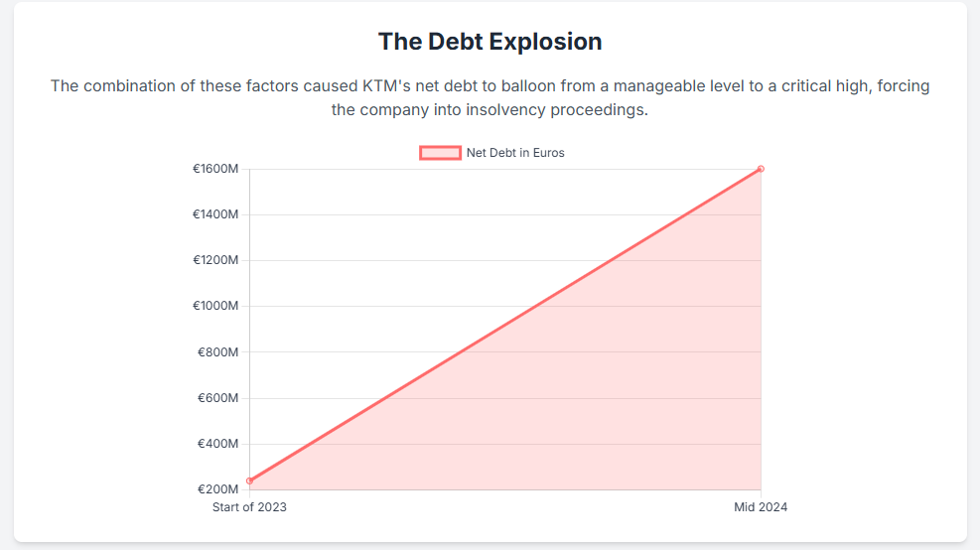Click the €800M y-axis label
980x550 pixels.
click(x=218, y=352)
